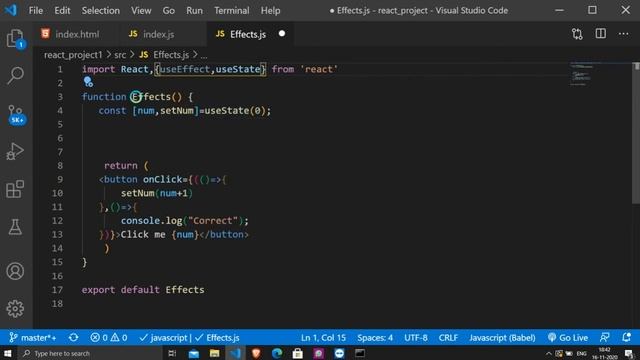
Task: Open Mail app from the taskbar
Action: (194, 353)
